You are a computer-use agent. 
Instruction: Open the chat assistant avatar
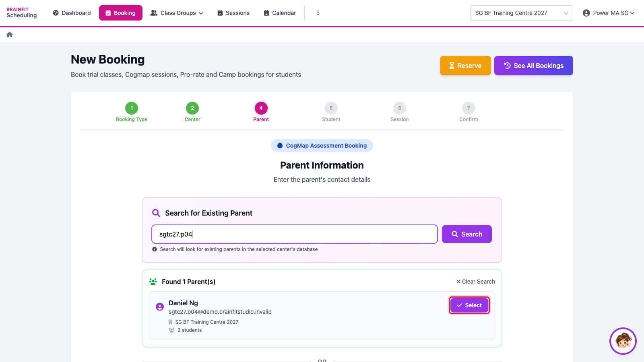tap(623, 341)
